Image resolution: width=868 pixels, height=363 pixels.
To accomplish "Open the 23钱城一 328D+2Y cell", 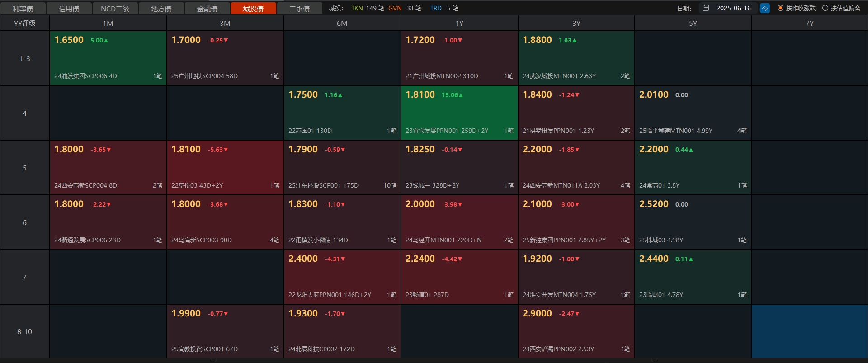I will coord(459,168).
